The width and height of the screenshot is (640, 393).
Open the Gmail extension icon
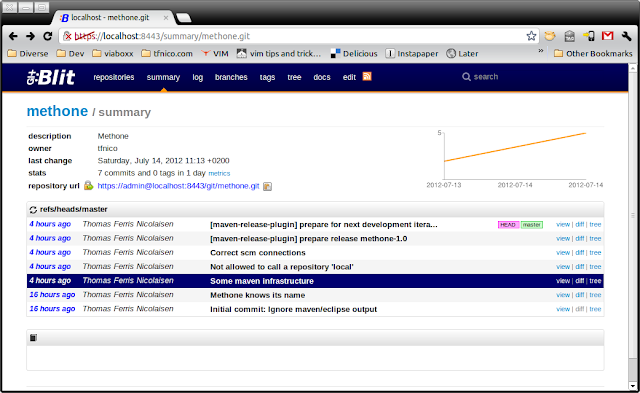607,36
